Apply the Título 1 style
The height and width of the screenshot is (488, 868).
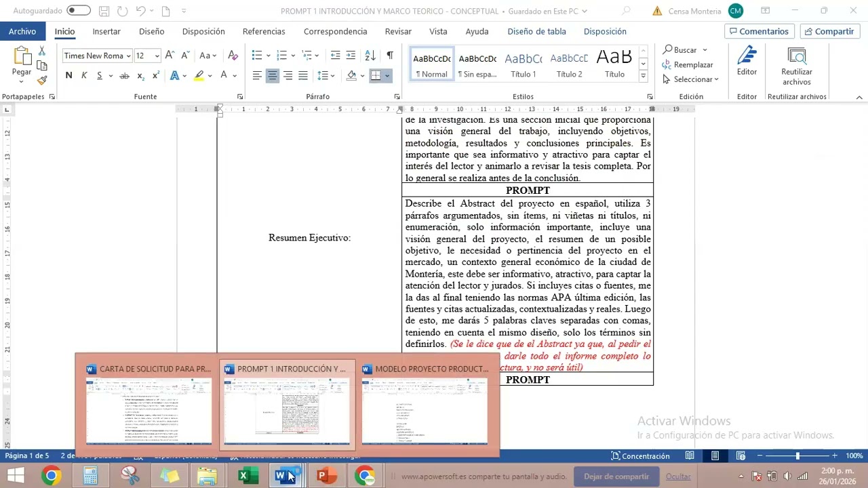pos(524,65)
